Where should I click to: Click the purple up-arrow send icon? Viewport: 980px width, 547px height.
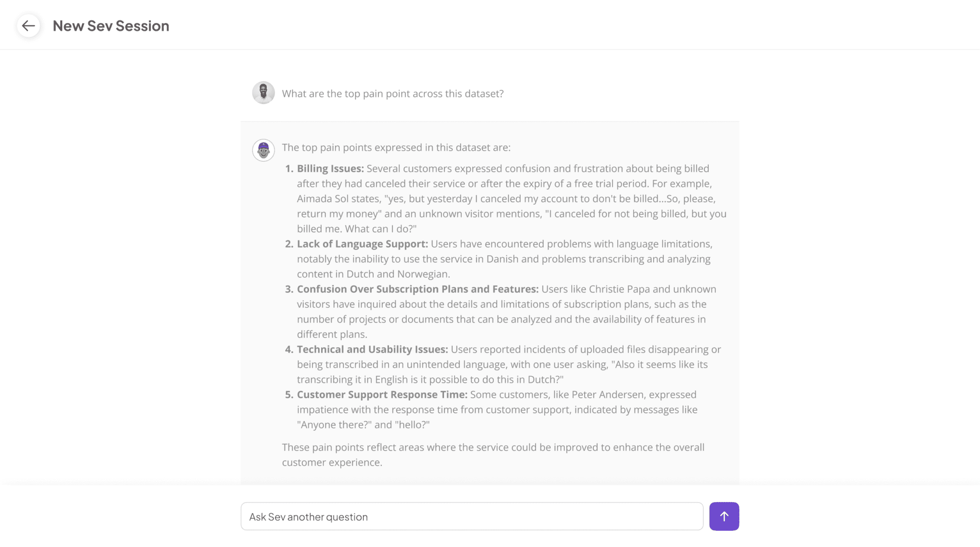[724, 516]
